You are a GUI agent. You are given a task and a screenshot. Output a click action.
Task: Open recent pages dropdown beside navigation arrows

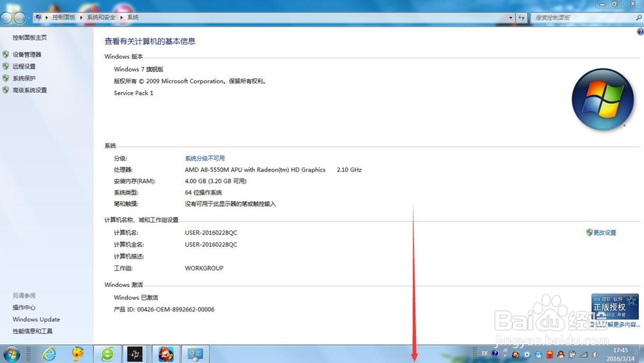29,17
